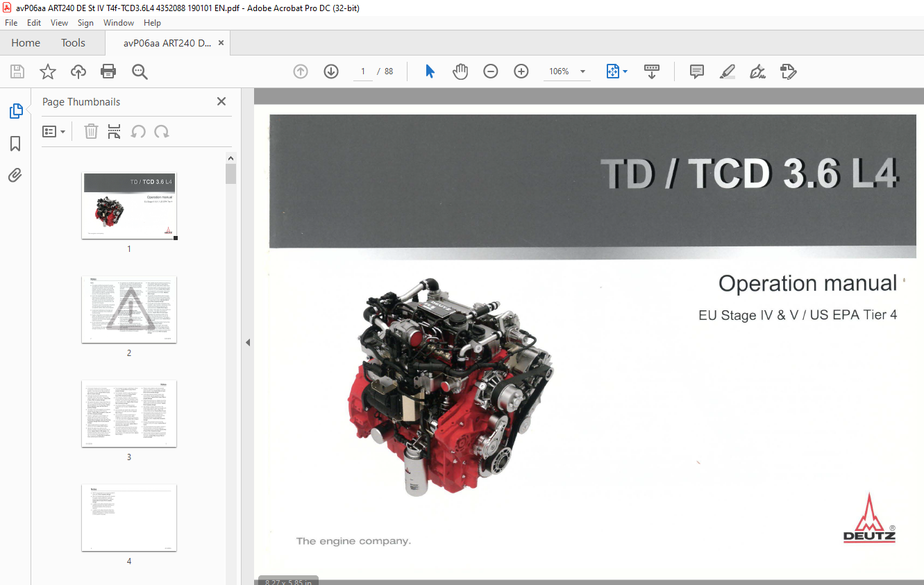Open the Find text magnifier tool

[140, 71]
